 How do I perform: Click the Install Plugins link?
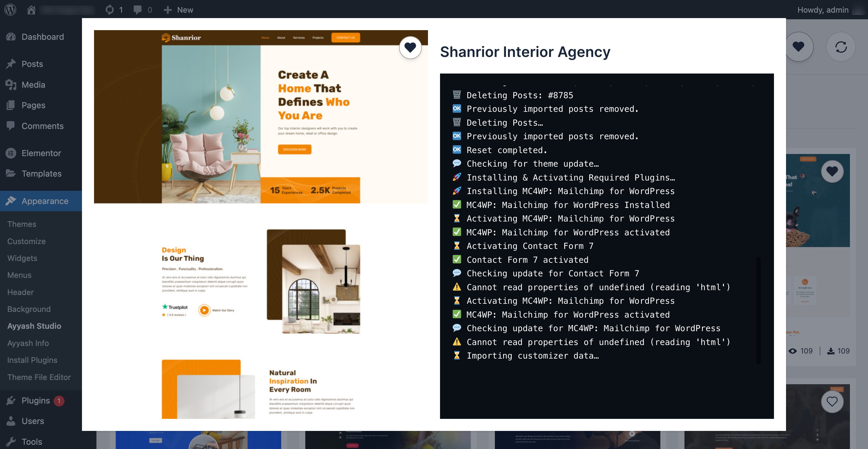tap(32, 360)
